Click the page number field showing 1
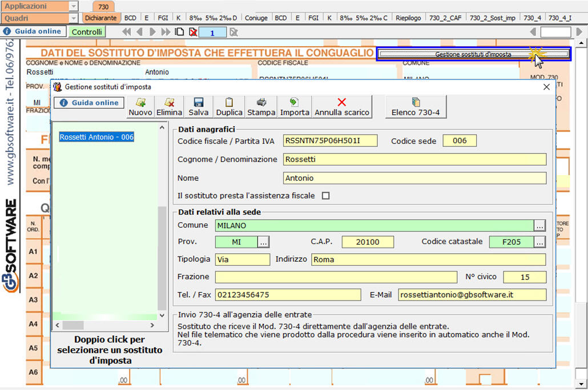Viewport: 588px width, 390px height. coord(212,32)
